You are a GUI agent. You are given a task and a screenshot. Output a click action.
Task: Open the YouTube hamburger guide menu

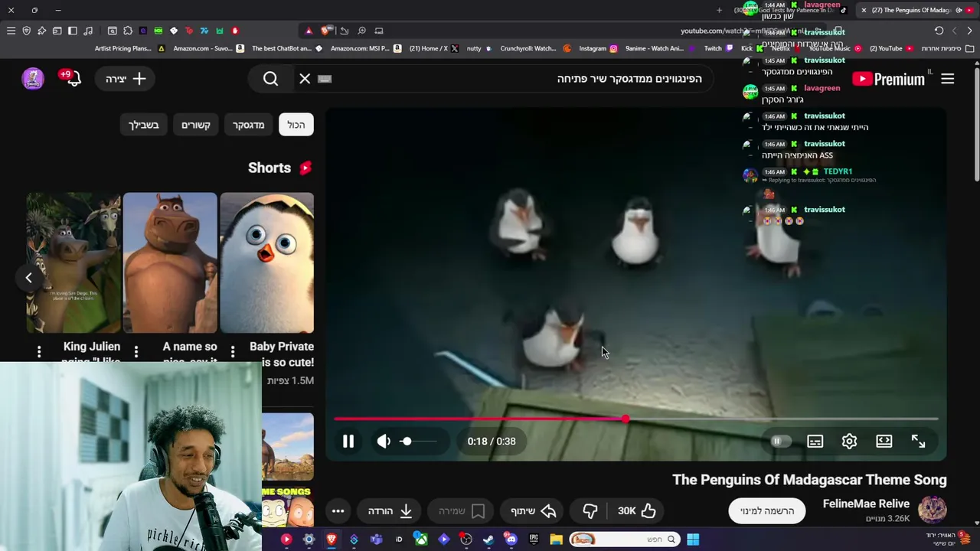[x=948, y=79]
